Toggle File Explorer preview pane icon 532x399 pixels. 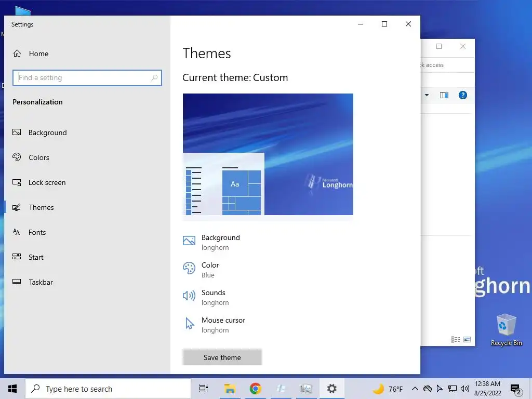(444, 96)
